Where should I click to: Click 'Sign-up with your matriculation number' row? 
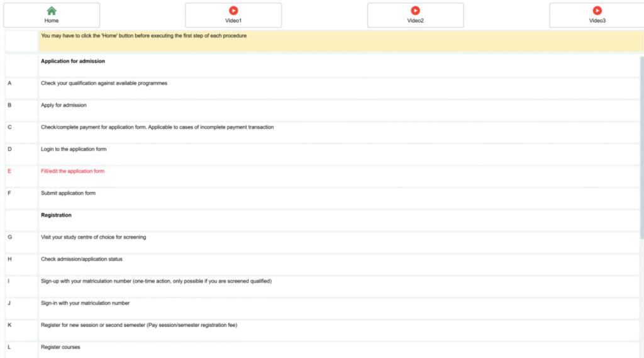[156, 281]
